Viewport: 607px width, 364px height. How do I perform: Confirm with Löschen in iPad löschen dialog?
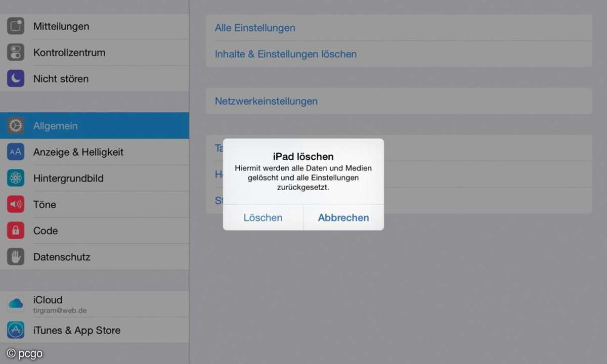click(x=263, y=218)
